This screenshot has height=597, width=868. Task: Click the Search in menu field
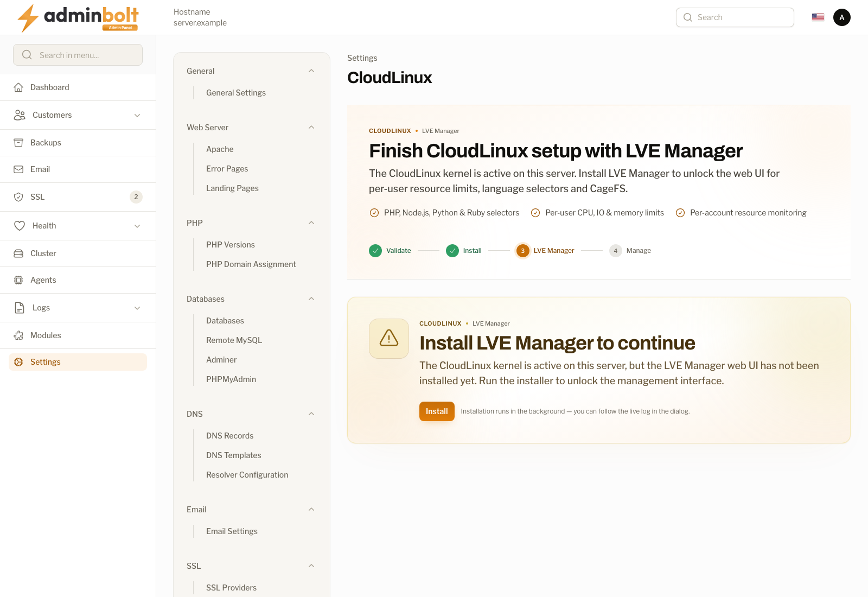coord(78,55)
